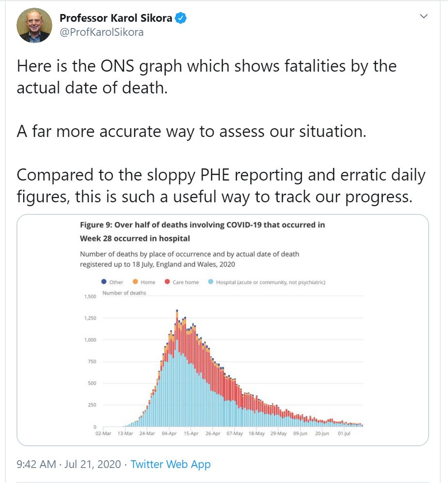
Task: Select the Hospital legend label text
Action: tap(270, 282)
